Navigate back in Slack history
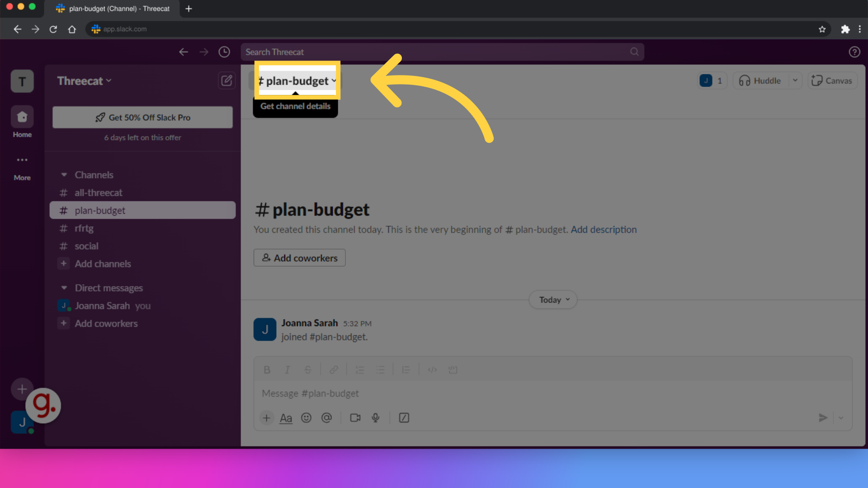868x488 pixels. click(183, 52)
